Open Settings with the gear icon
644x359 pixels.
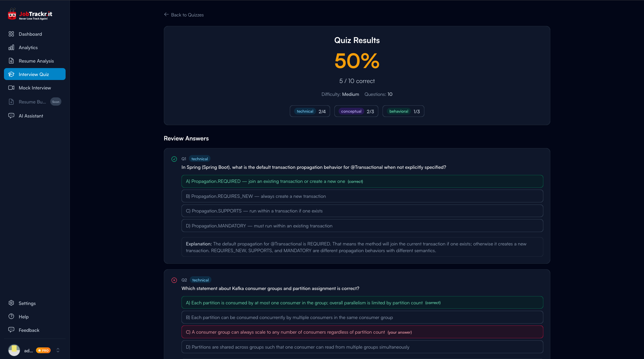[11, 303]
